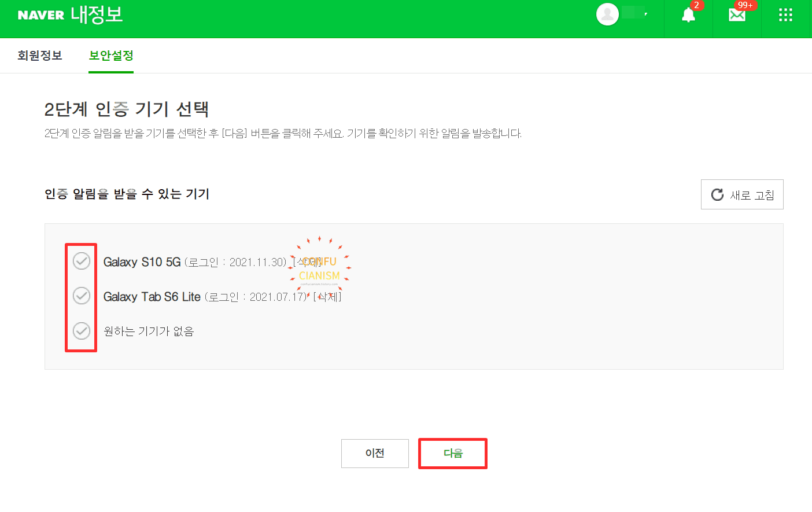Viewport: 812px width, 512px height.
Task: Select the Galaxy Tab S6 Lite device
Action: tap(82, 296)
